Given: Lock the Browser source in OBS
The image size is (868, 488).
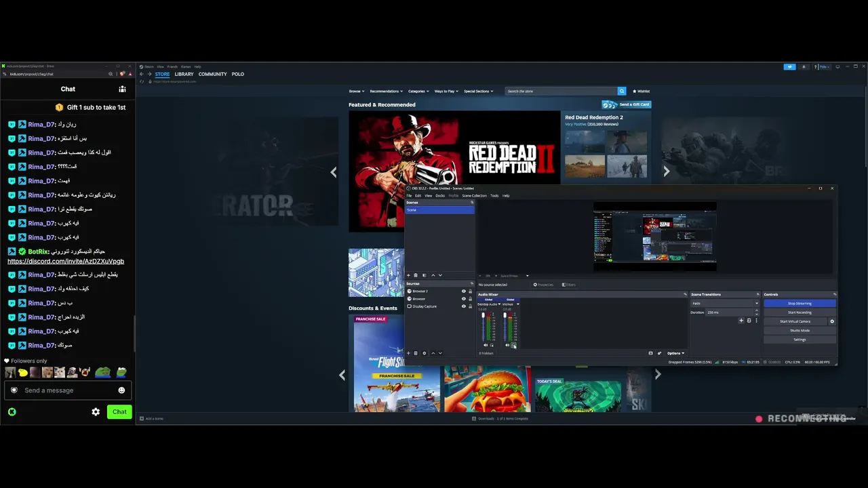Looking at the screenshot, I should point(470,299).
